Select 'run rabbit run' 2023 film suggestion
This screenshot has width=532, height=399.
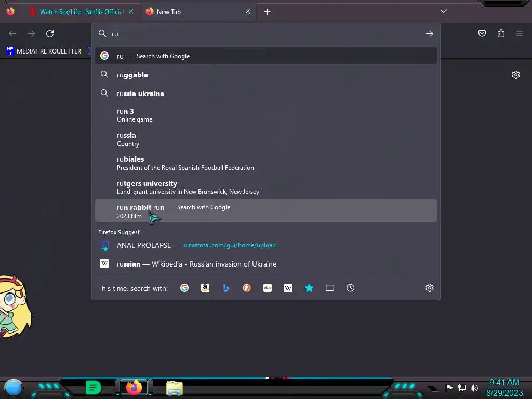click(x=266, y=211)
